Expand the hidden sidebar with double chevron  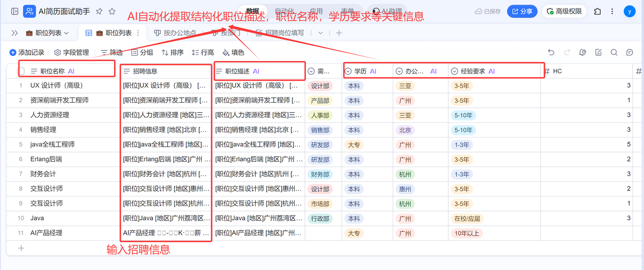(x=15, y=33)
